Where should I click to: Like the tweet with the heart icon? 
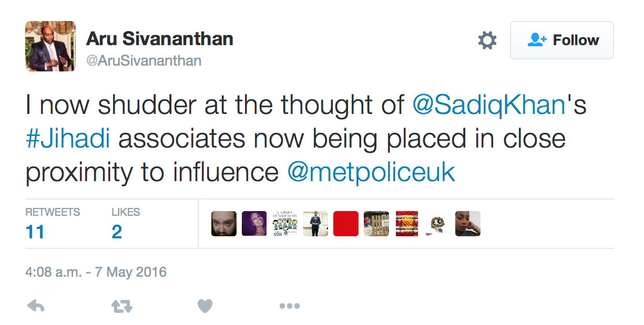(205, 306)
